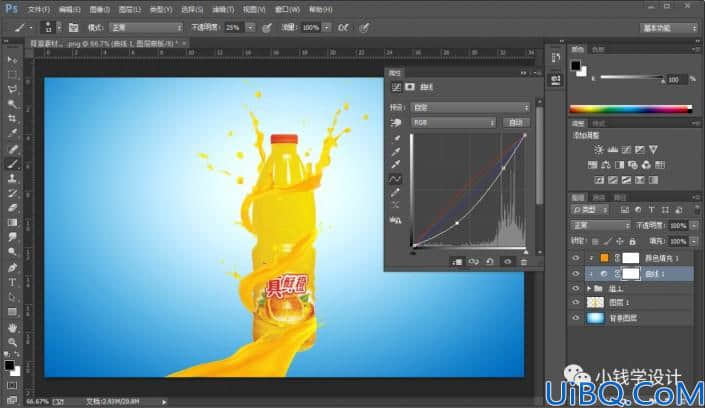Open RGB channel dropdown in Curves
Image resolution: width=705 pixels, height=408 pixels.
click(x=453, y=122)
